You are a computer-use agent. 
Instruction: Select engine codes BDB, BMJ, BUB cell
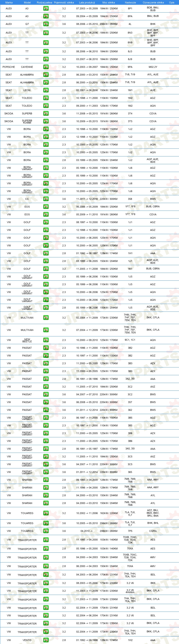click(x=153, y=9)
